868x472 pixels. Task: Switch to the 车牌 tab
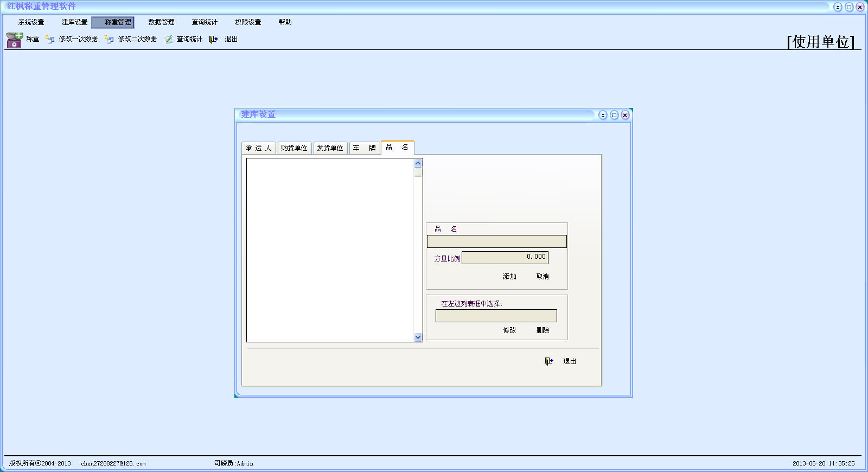tap(365, 148)
